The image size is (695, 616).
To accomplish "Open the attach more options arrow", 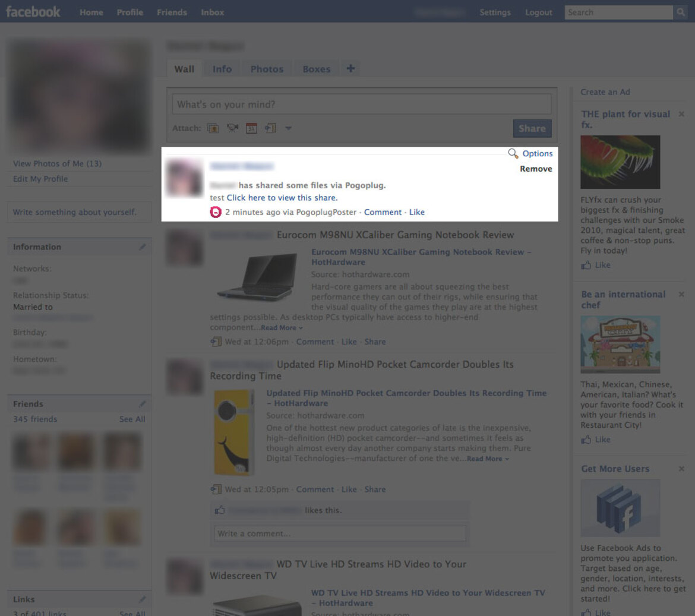I will pyautogui.click(x=289, y=128).
